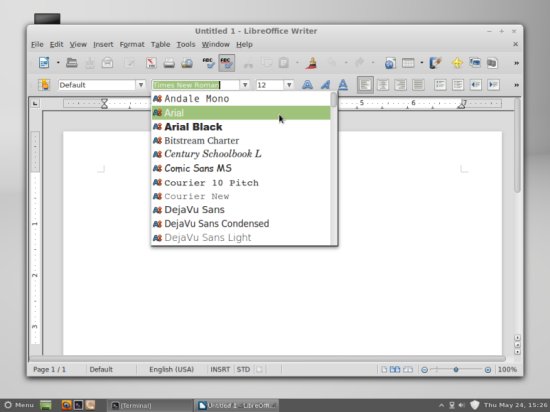Collapse the font name dropdown arrow
Image resolution: width=550 pixels, height=412 pixels.
click(x=245, y=85)
